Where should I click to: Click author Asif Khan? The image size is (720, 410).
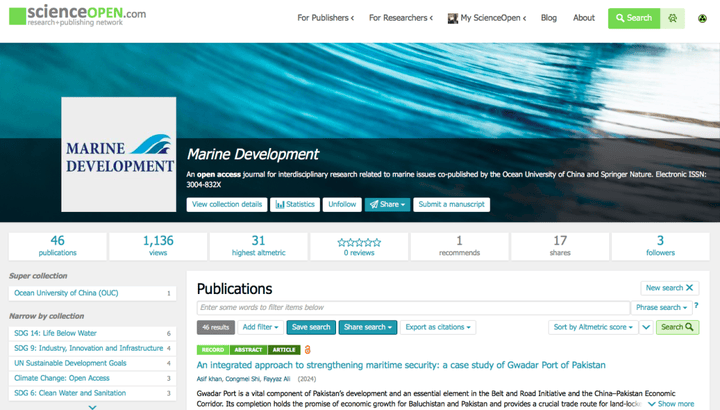click(x=209, y=379)
